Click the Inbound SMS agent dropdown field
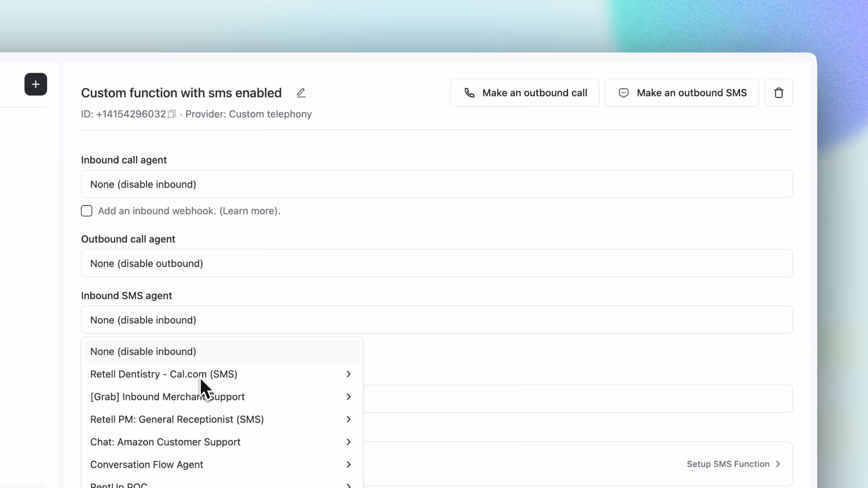Screen dimensions: 868x488 pyautogui.click(x=436, y=320)
